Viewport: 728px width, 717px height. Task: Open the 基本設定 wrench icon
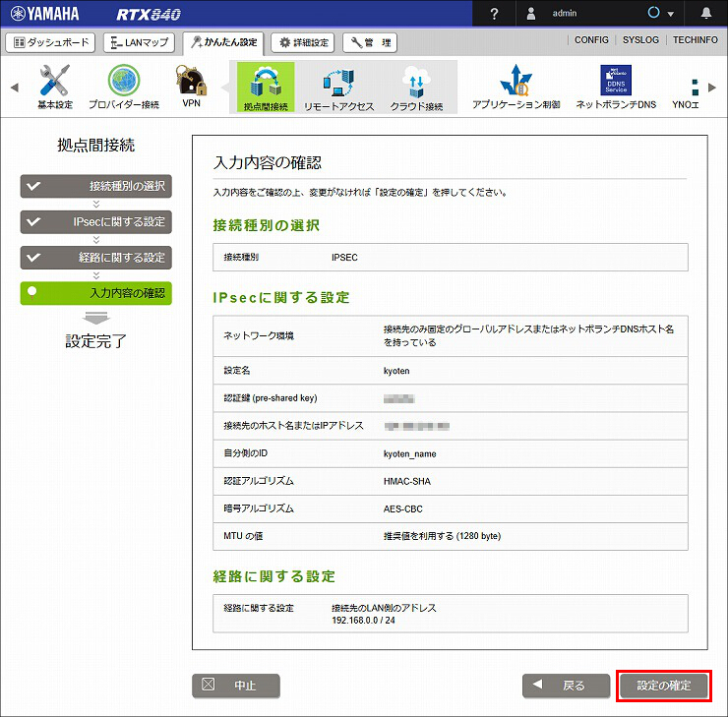point(55,87)
